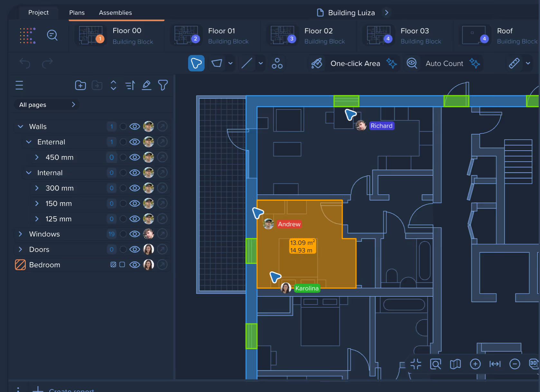Switch to 3D view in bottom toolbar
Image resolution: width=540 pixels, height=392 pixels.
[533, 364]
